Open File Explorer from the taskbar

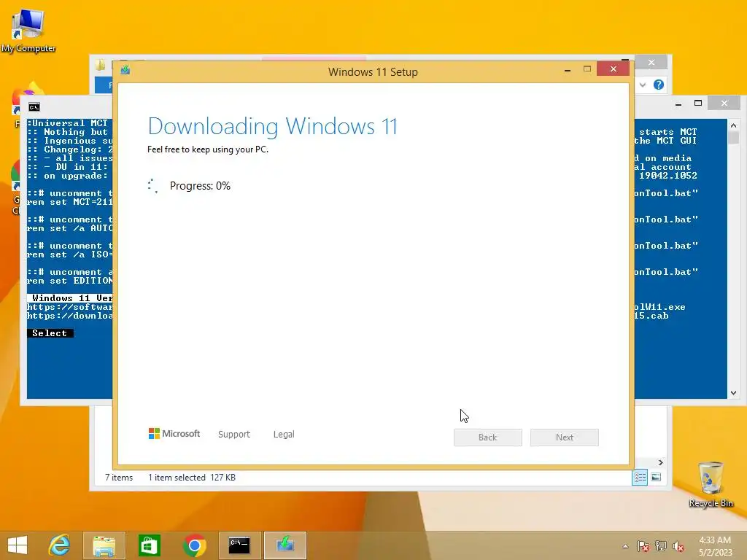pyautogui.click(x=104, y=545)
